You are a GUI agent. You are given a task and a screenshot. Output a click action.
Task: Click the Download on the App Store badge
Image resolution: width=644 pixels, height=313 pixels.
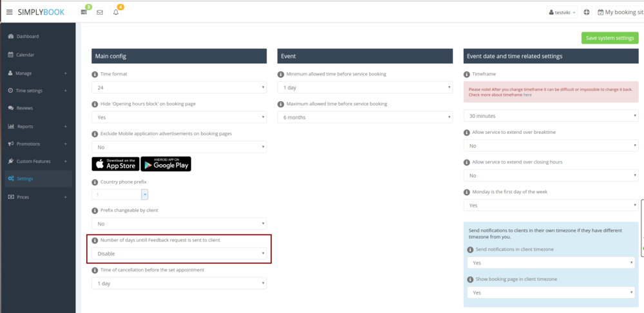pyautogui.click(x=115, y=164)
